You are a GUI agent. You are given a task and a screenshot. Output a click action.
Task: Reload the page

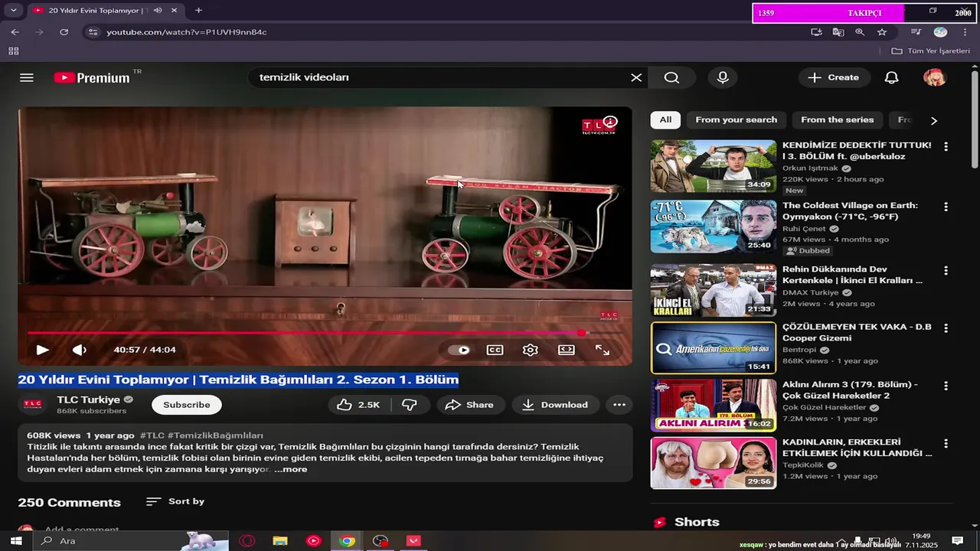[x=64, y=32]
